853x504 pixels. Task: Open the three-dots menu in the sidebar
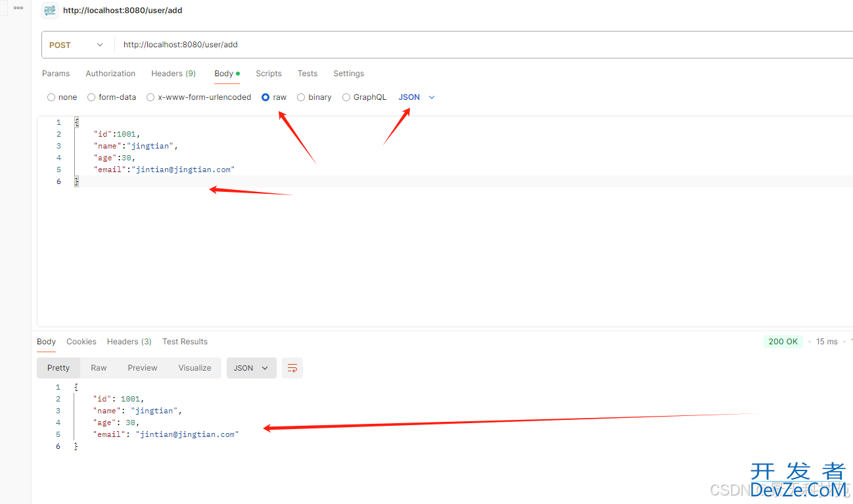tap(18, 8)
